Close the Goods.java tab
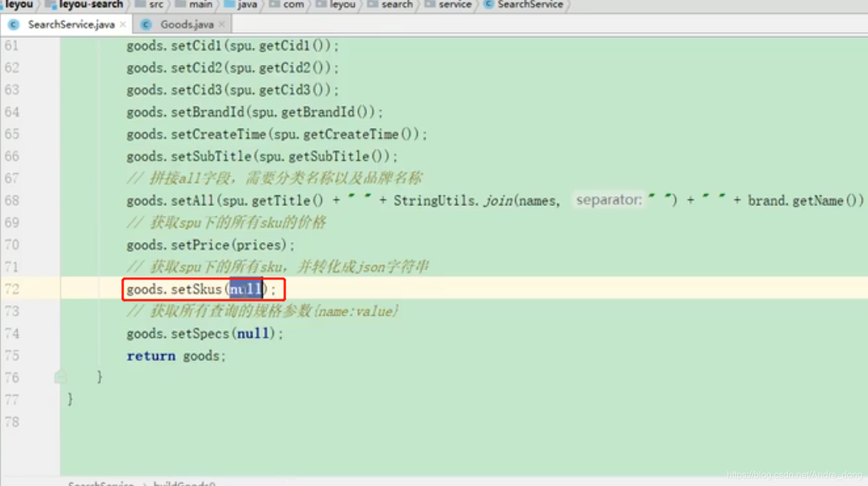Viewport: 868px width, 486px height. [222, 25]
